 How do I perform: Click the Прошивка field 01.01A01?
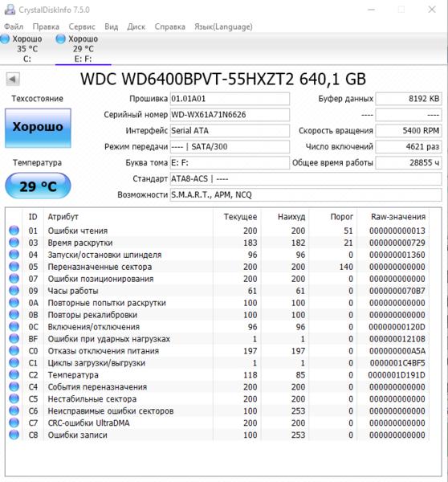(x=230, y=99)
